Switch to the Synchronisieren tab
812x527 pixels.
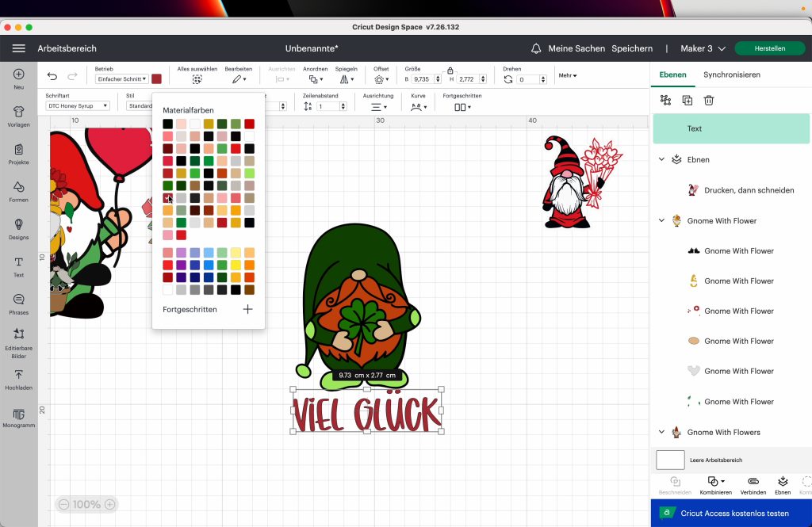click(x=731, y=74)
